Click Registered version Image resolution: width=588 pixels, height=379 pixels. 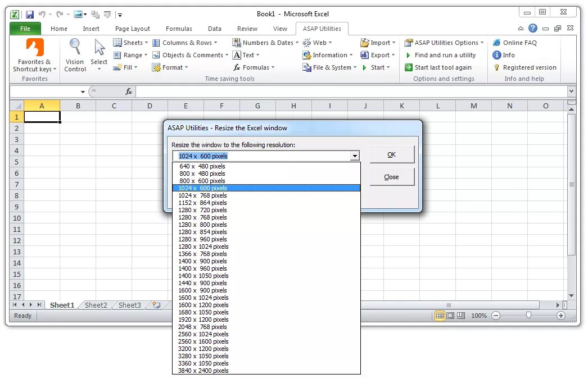click(x=524, y=67)
